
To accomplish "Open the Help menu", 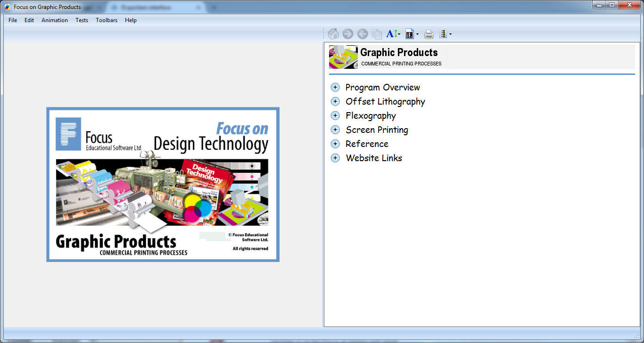I will pyautogui.click(x=131, y=20).
